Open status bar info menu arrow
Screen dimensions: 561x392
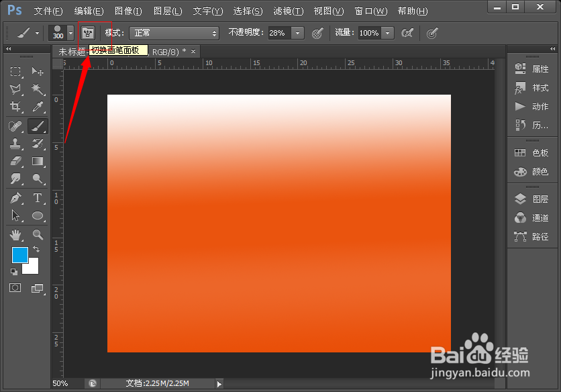(219, 384)
